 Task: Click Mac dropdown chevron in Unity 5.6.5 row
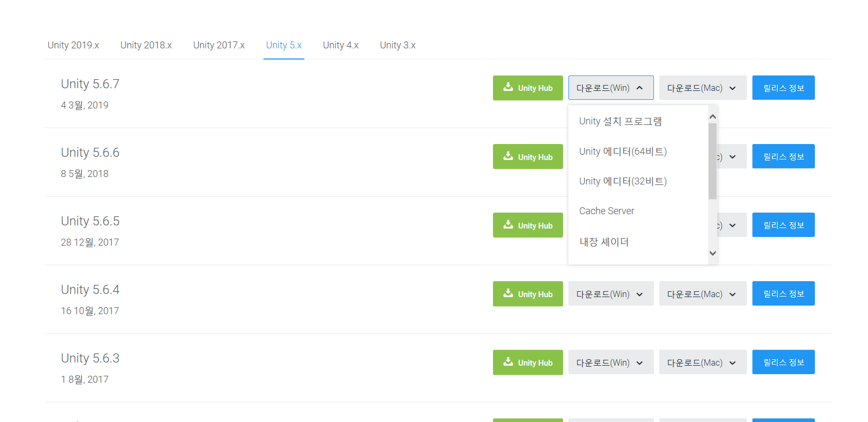(733, 225)
